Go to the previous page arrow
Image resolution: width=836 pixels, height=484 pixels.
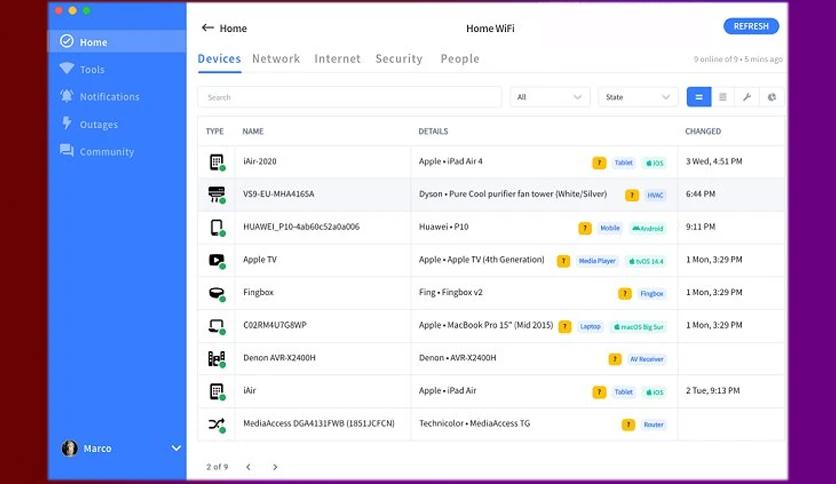pos(248,467)
